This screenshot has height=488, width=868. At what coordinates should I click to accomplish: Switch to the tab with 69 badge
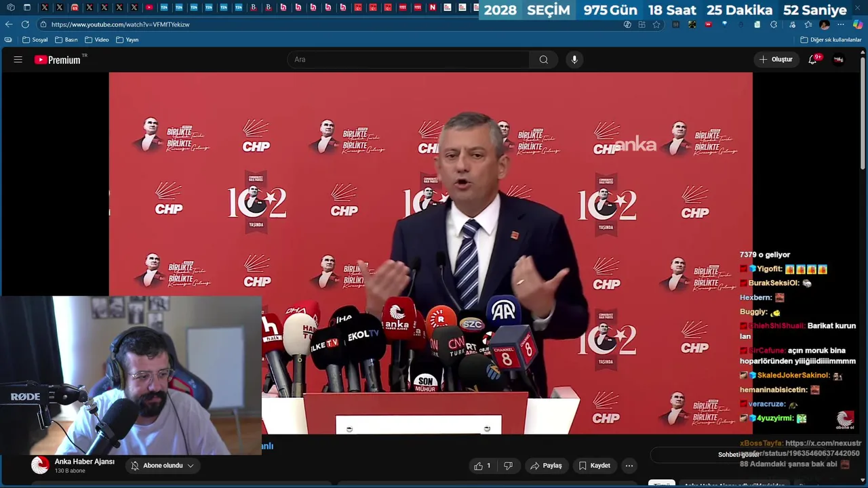[75, 7]
